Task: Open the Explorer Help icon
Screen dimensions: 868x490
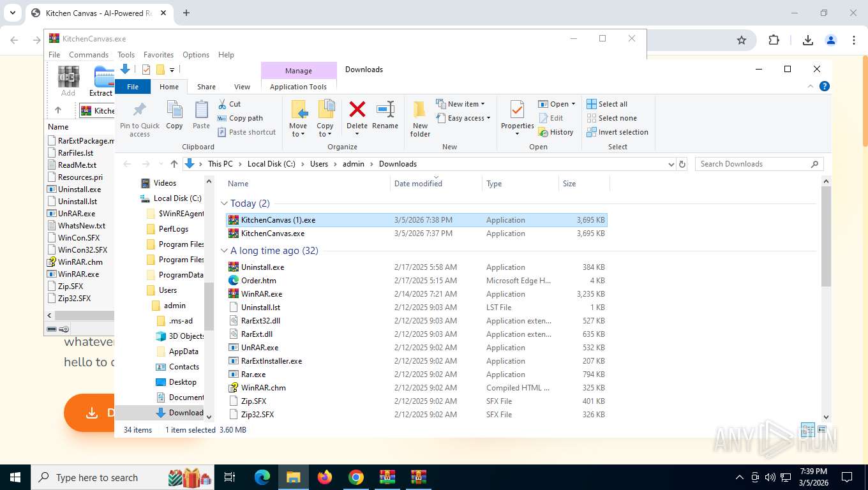Action: [x=825, y=86]
